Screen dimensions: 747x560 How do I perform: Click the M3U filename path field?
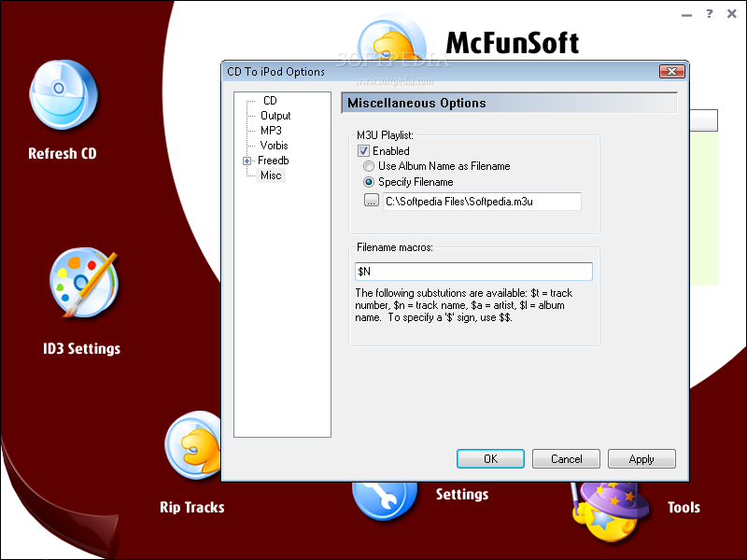pos(482,202)
